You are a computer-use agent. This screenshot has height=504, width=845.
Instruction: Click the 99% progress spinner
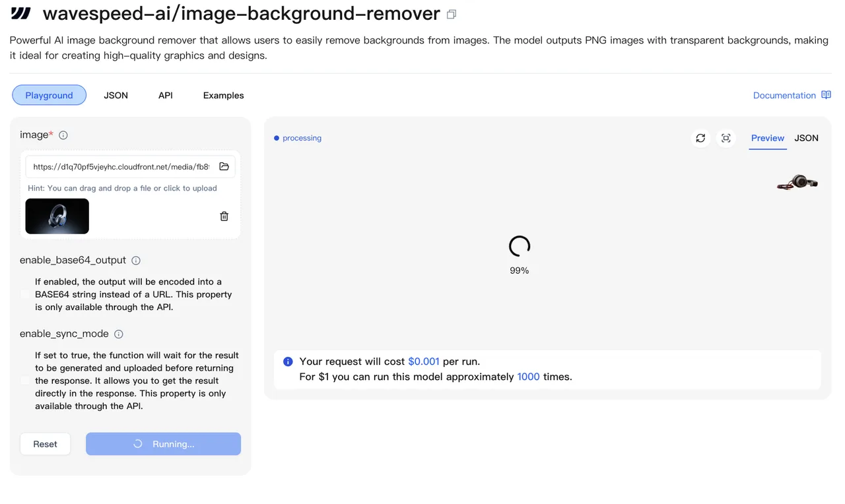click(x=520, y=246)
